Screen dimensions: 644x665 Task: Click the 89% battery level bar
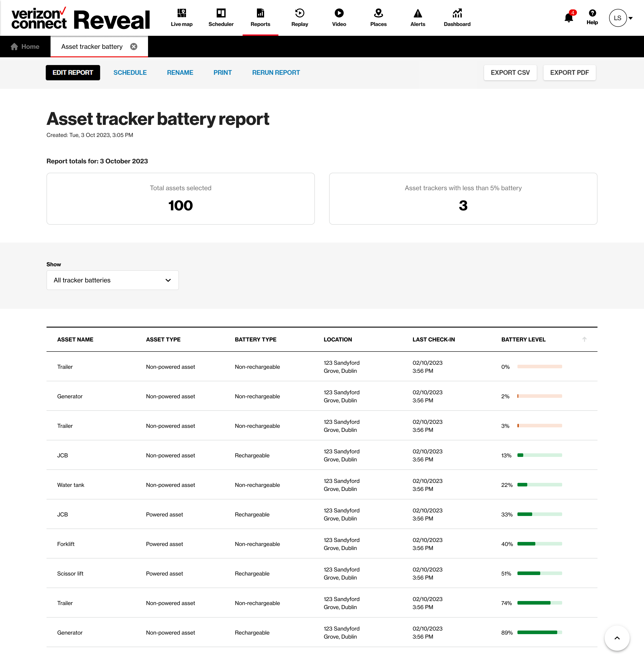(540, 632)
